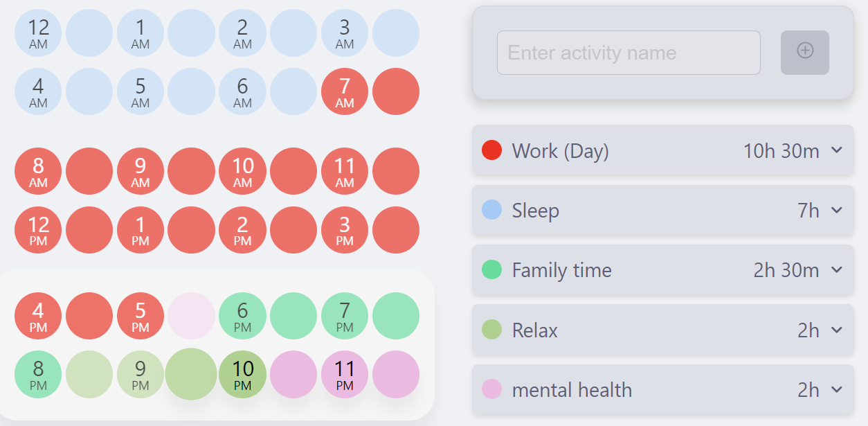Click the 11 PM time circle

coord(345,374)
